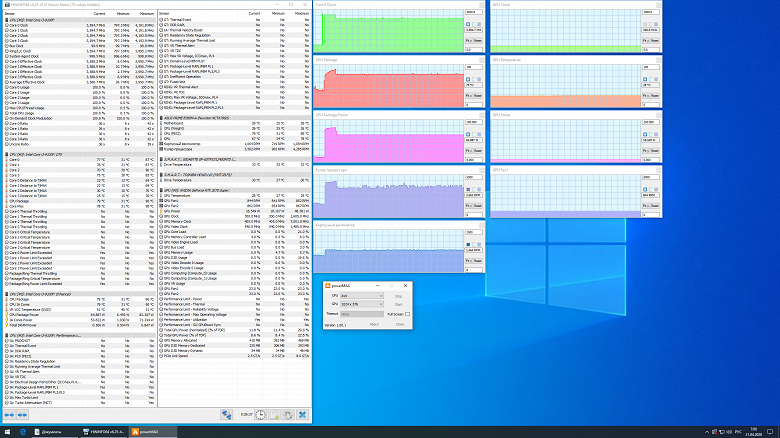Click the Stop button in powerMAX
780x438 pixels.
pos(398,296)
